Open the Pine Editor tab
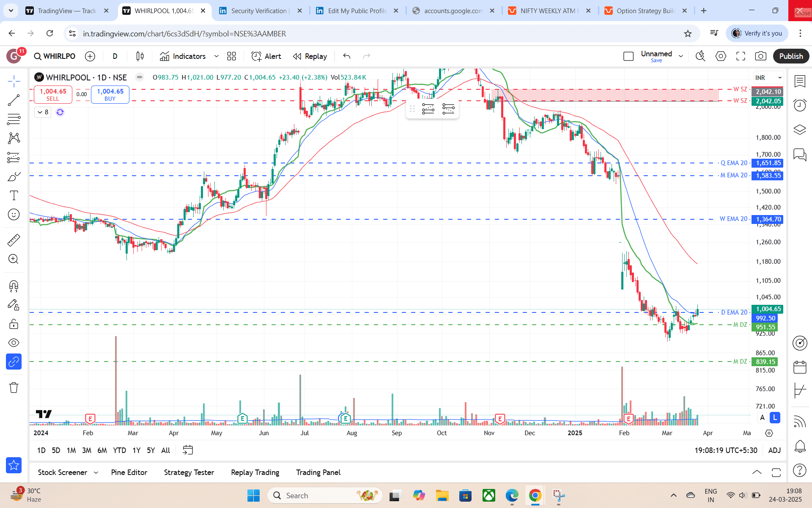 coord(129,472)
